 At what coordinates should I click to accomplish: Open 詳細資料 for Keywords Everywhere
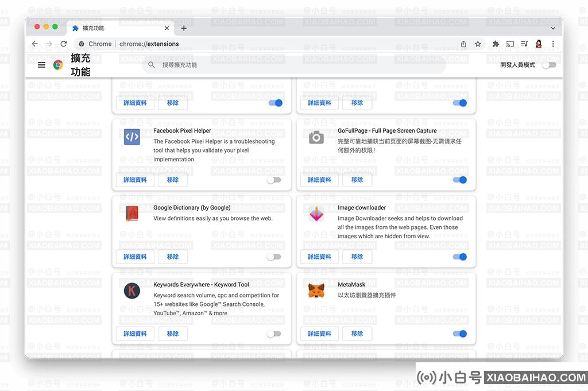(x=135, y=334)
